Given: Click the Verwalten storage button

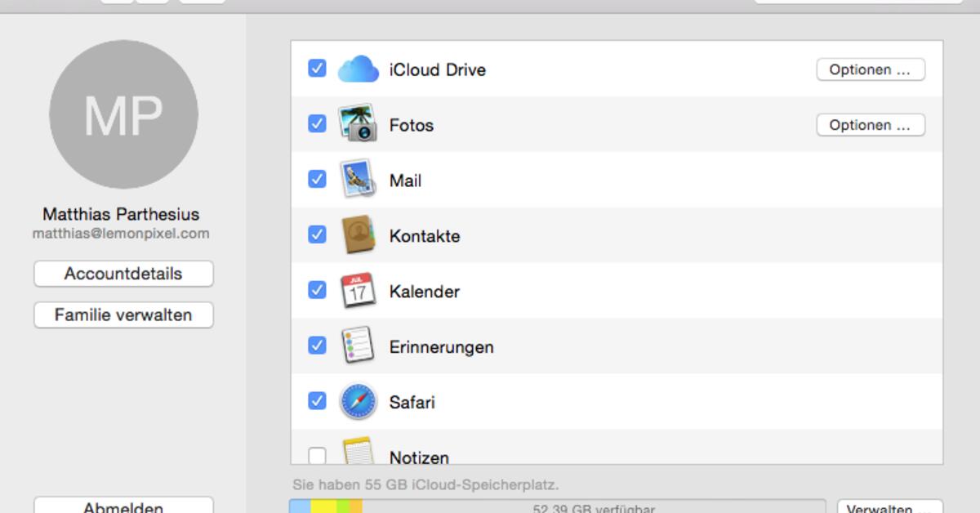Looking at the screenshot, I should [890, 506].
